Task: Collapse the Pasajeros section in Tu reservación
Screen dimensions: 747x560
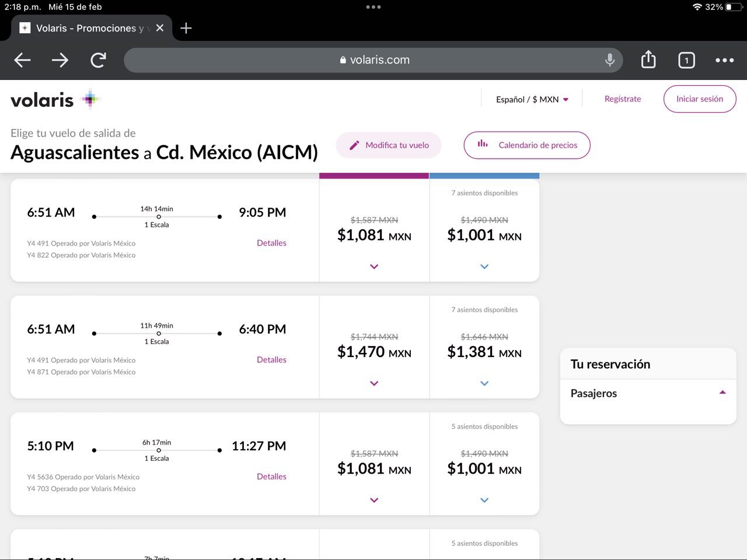Action: (722, 393)
